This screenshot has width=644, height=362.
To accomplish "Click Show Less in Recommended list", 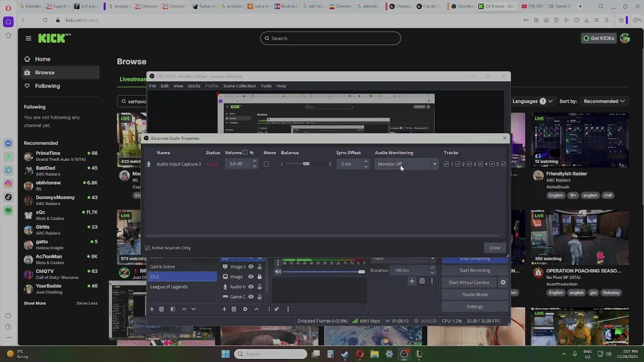I will (87, 303).
